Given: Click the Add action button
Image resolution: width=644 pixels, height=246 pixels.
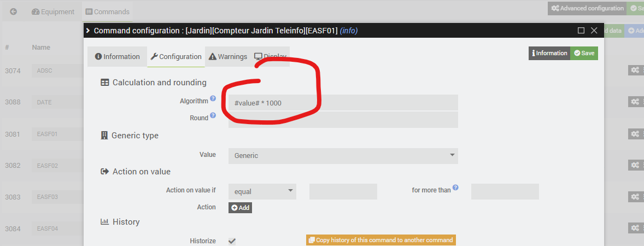Looking at the screenshot, I should coord(240,208).
